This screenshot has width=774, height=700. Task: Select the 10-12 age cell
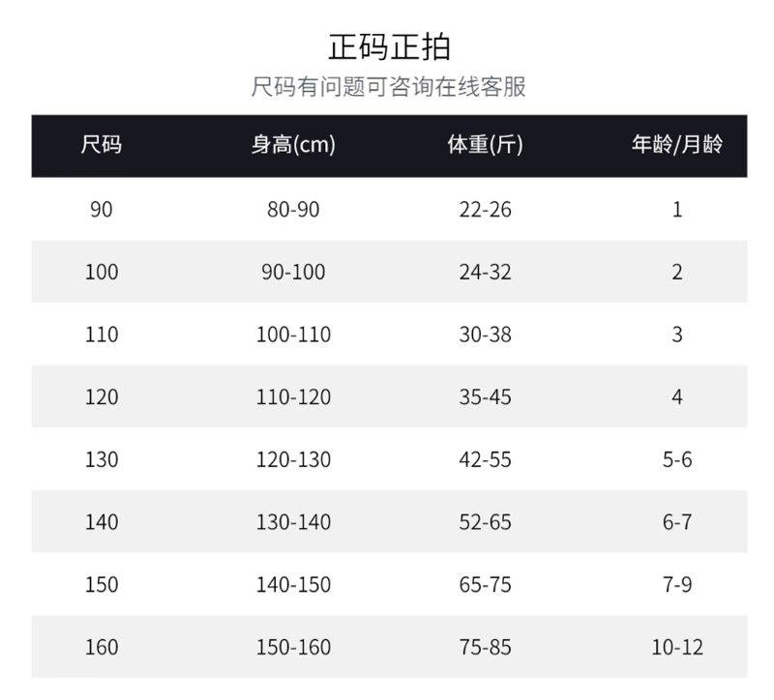[676, 647]
